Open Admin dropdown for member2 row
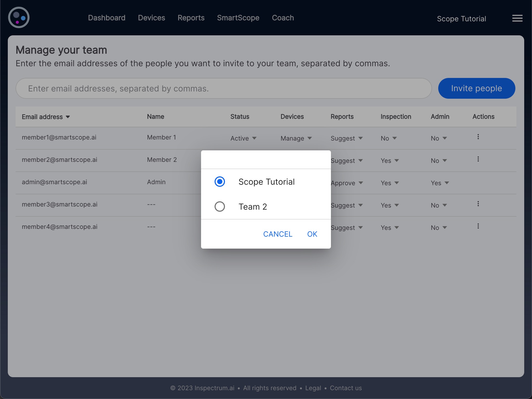 pos(439,161)
